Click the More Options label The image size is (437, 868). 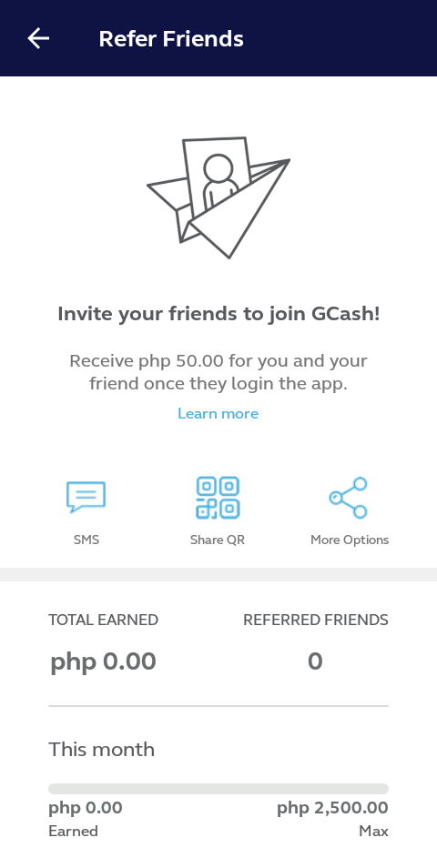[x=350, y=540]
